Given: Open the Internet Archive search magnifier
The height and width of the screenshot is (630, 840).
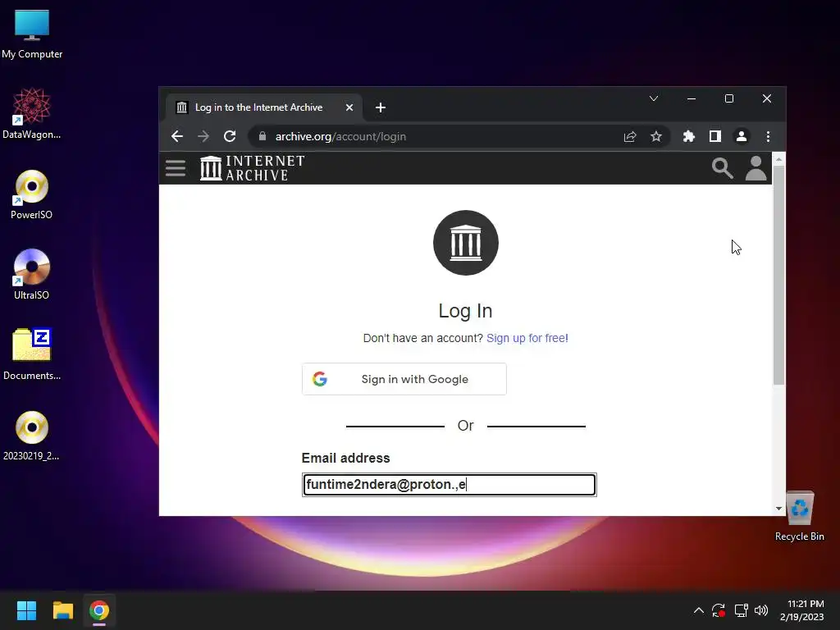Looking at the screenshot, I should tap(722, 168).
